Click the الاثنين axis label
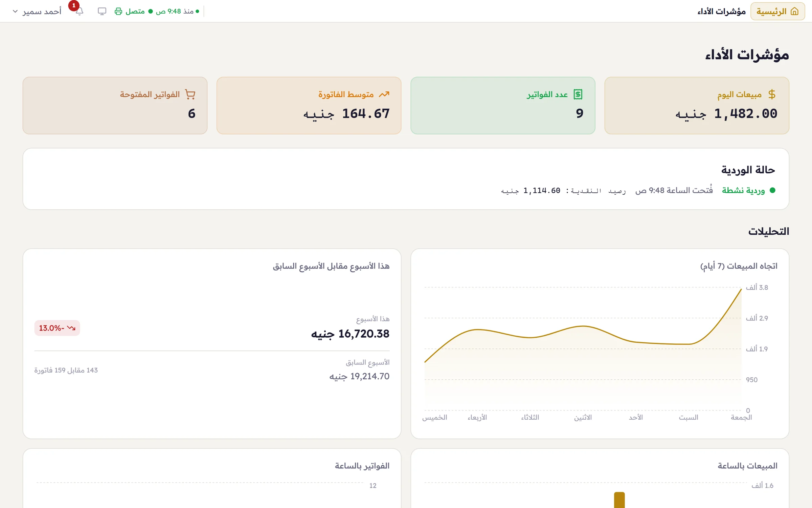Viewport: 812px width, 508px height. (x=583, y=418)
